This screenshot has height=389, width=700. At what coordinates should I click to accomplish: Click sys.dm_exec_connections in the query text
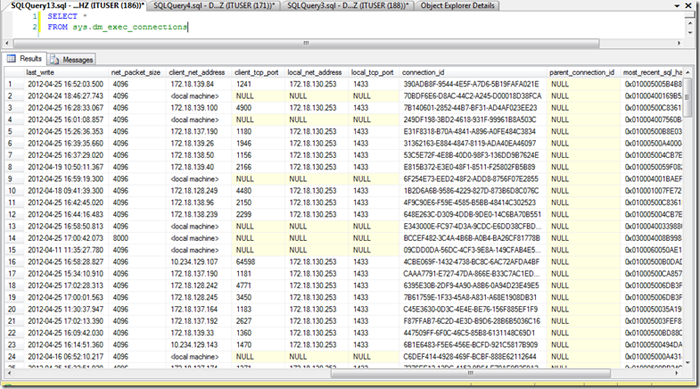[130, 27]
